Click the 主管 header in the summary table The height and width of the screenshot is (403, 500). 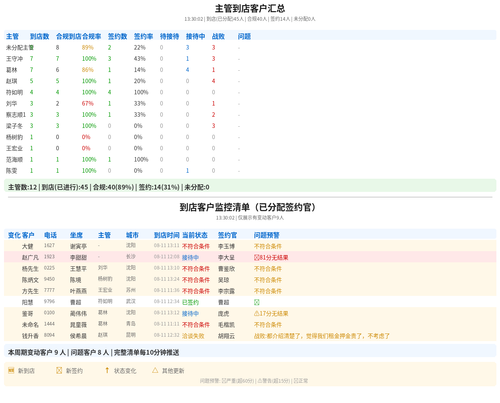(x=12, y=36)
